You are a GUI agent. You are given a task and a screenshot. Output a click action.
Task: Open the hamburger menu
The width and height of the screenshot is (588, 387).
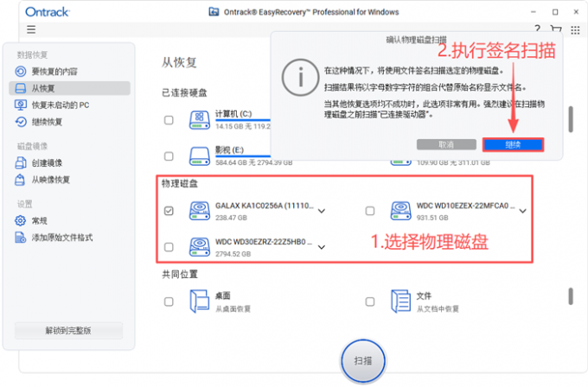(31, 29)
